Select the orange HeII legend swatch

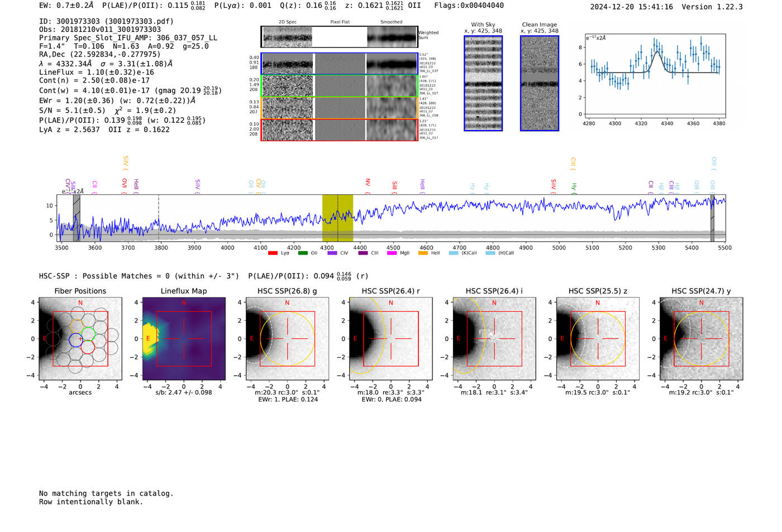click(423, 253)
